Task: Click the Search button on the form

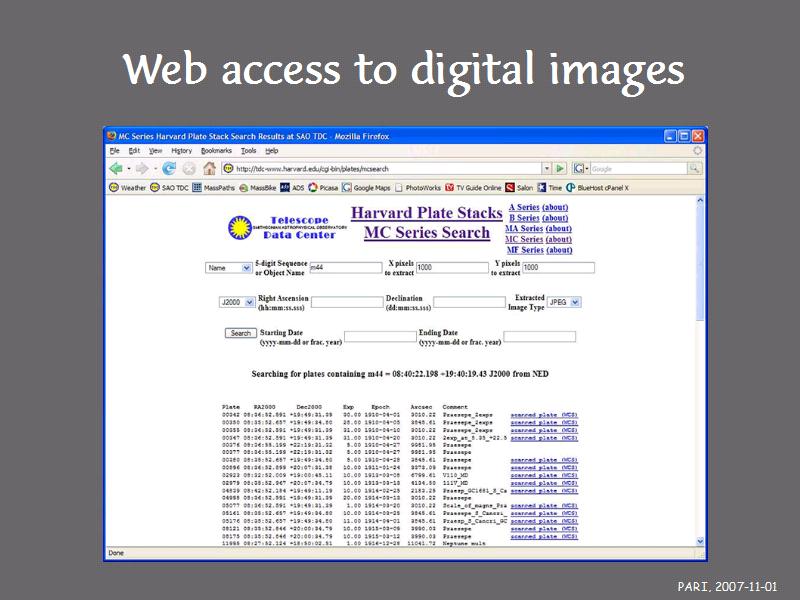Action: [x=240, y=333]
